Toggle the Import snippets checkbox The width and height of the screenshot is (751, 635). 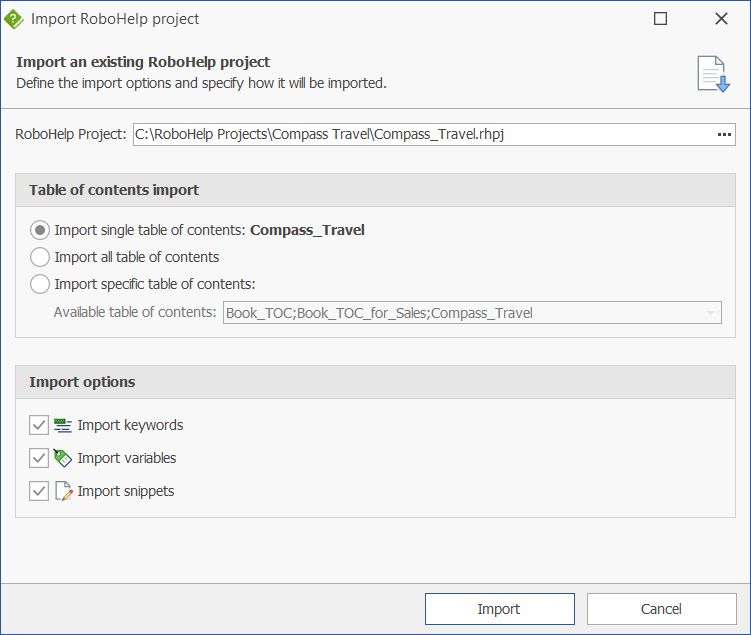coord(39,491)
